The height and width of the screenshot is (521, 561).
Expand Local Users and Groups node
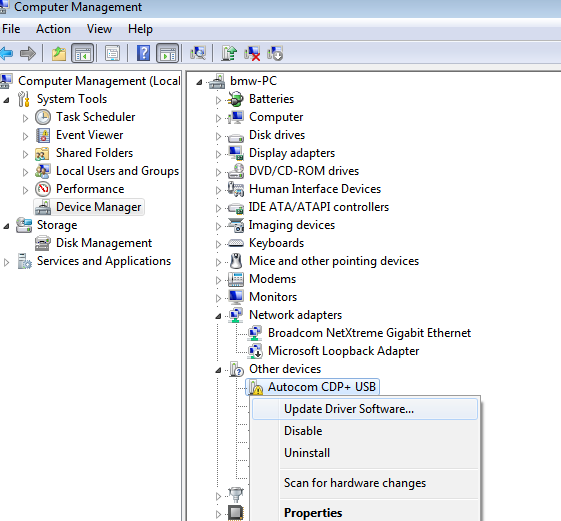pyautogui.click(x=25, y=172)
